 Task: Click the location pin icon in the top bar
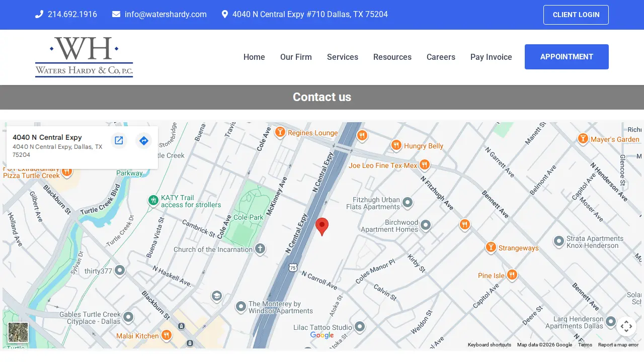(x=225, y=14)
